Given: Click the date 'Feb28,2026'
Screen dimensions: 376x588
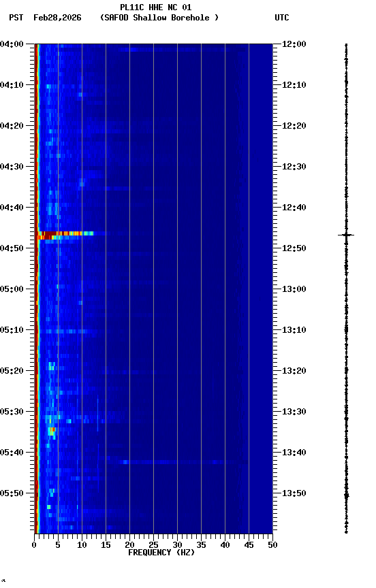Looking at the screenshot, I should (x=57, y=18).
